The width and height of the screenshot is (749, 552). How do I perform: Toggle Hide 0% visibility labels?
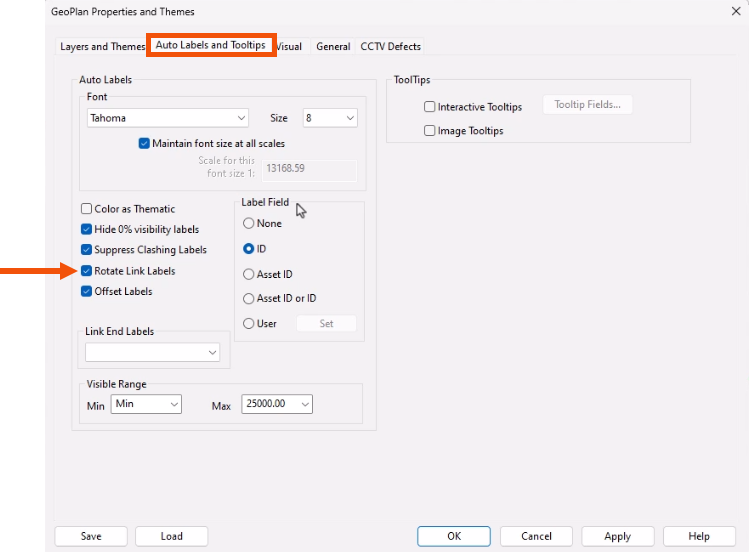[86, 229]
